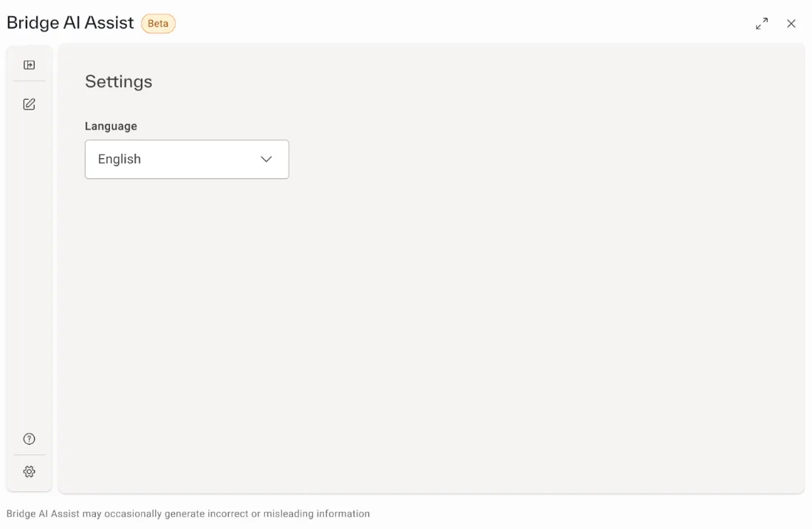
Task: Open help via question mark icon
Action: pyautogui.click(x=29, y=439)
